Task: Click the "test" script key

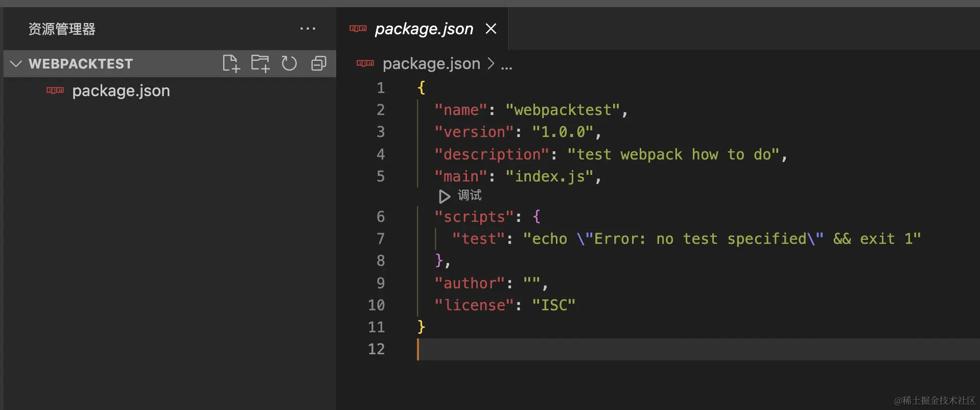Action: (x=478, y=239)
